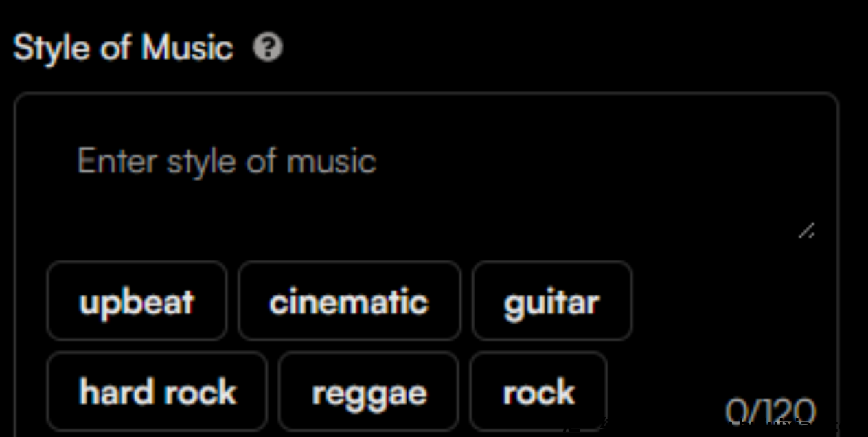Grab the resize grip of style box
Viewport: 868px width, 437px height.
[x=807, y=232]
